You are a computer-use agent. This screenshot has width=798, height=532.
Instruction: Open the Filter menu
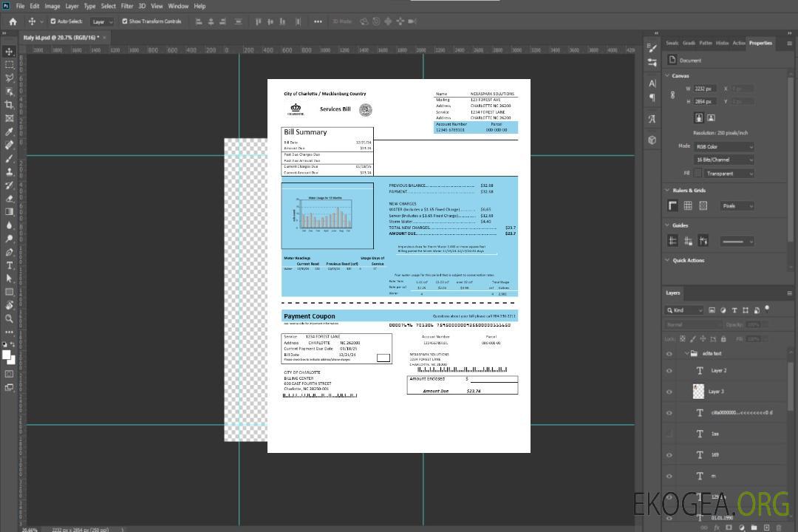[127, 6]
